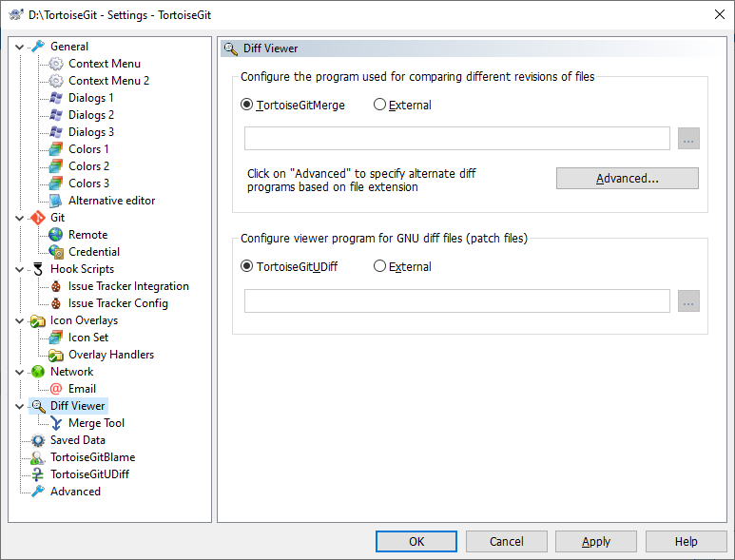Click the Context Menu 2 gear icon
This screenshot has height=560, width=735.
pos(56,81)
